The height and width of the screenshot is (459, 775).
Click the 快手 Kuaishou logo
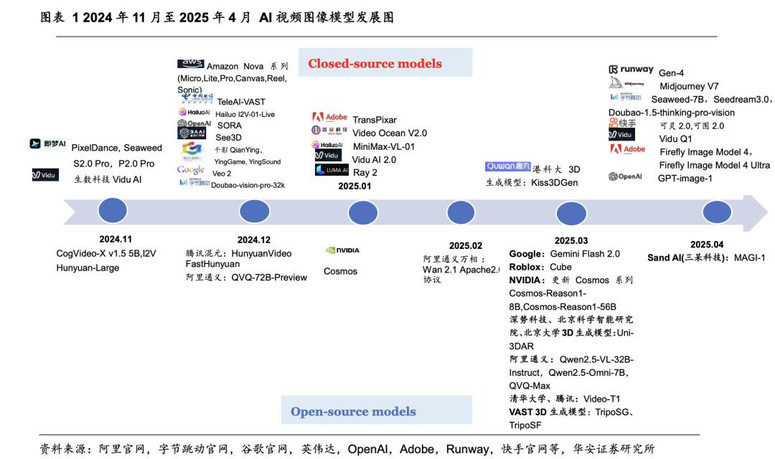pos(622,123)
